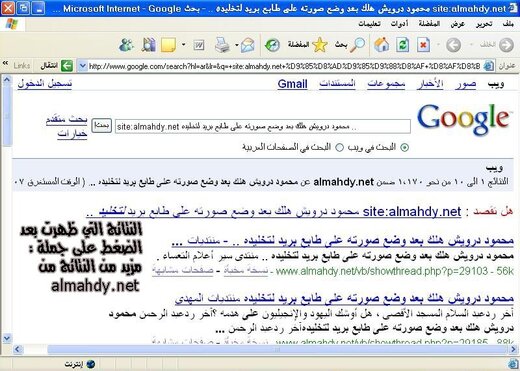The image size is (520, 371).
Task: Click first result's similar pages (صفحات مشابهة) link
Action: click(183, 271)
